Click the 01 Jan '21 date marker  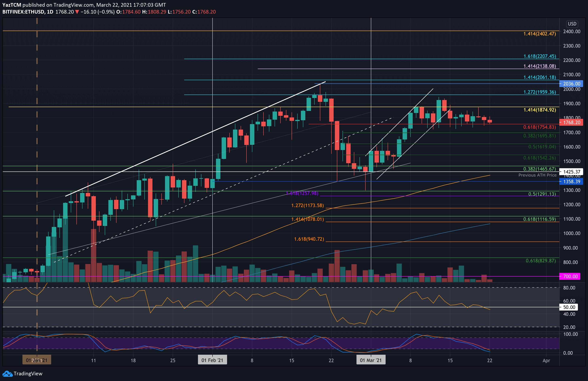coord(37,360)
